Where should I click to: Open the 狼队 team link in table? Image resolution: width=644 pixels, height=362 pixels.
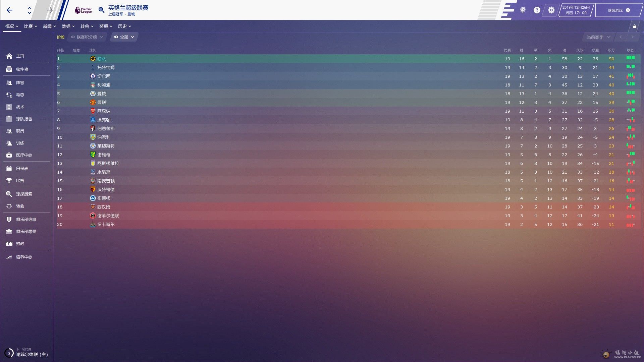point(101,59)
